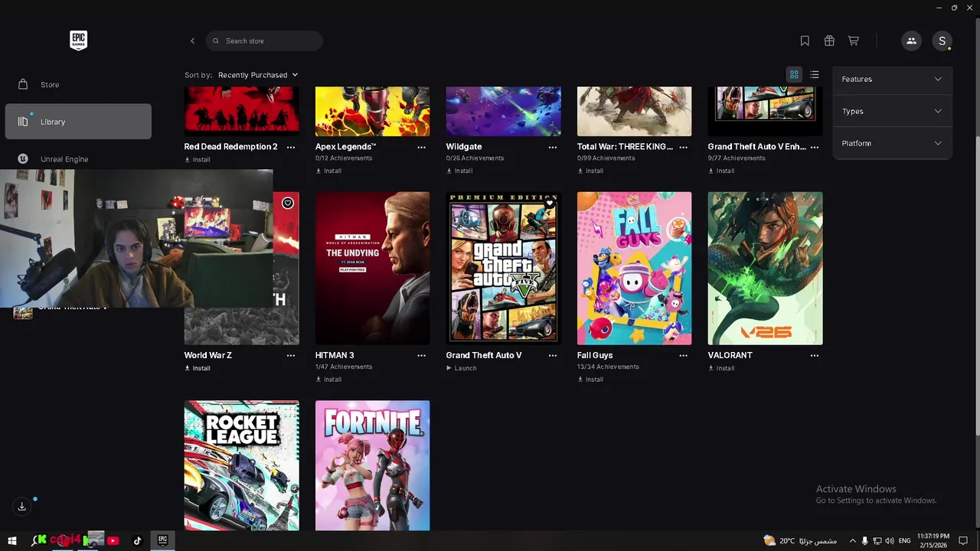This screenshot has width=980, height=551.
Task: Open the shopping cart
Action: pyautogui.click(x=853, y=41)
